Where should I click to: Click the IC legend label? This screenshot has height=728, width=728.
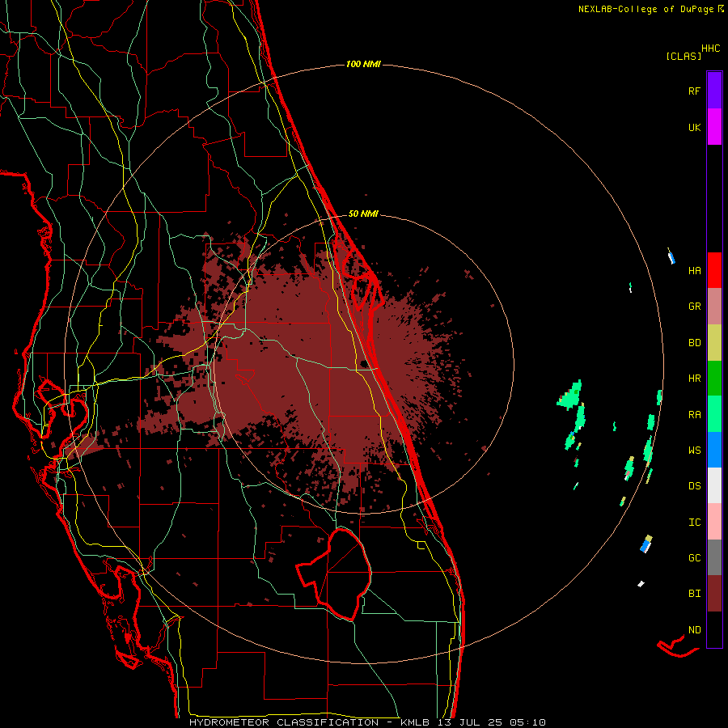[694, 523]
